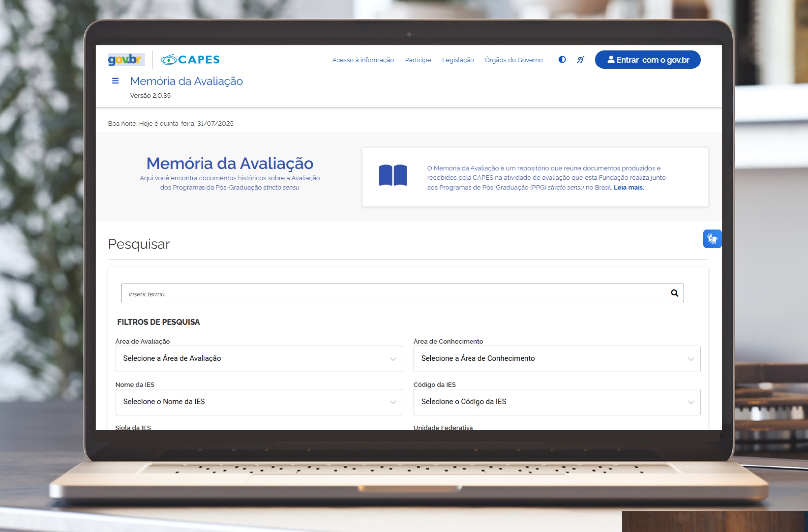Viewport: 808px width, 532px height.
Task: Expand Selecione o Nome da IES
Action: (x=259, y=402)
